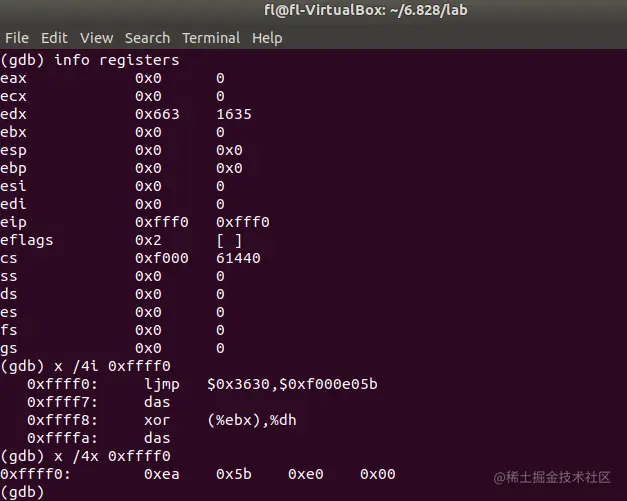Click the operand $0x3630,$0xf000e05b
The image size is (627, 501).
click(x=292, y=384)
